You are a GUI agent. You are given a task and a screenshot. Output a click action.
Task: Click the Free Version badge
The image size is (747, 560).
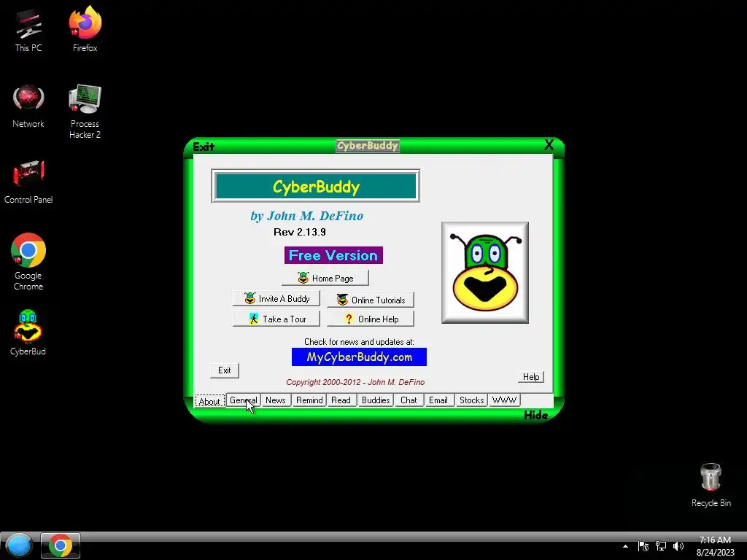(x=333, y=255)
